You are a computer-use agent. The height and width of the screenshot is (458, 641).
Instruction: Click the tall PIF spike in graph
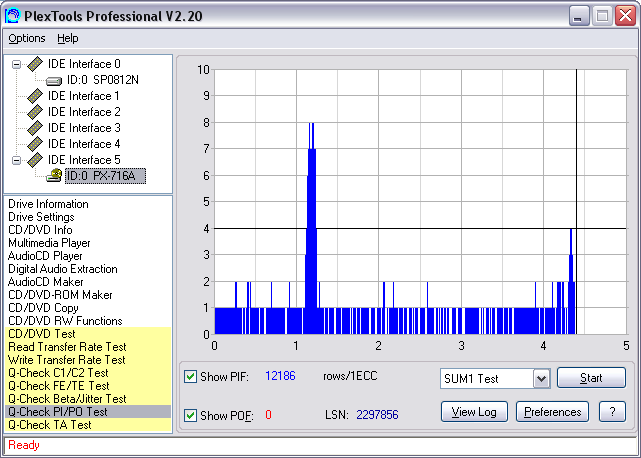coord(311,228)
